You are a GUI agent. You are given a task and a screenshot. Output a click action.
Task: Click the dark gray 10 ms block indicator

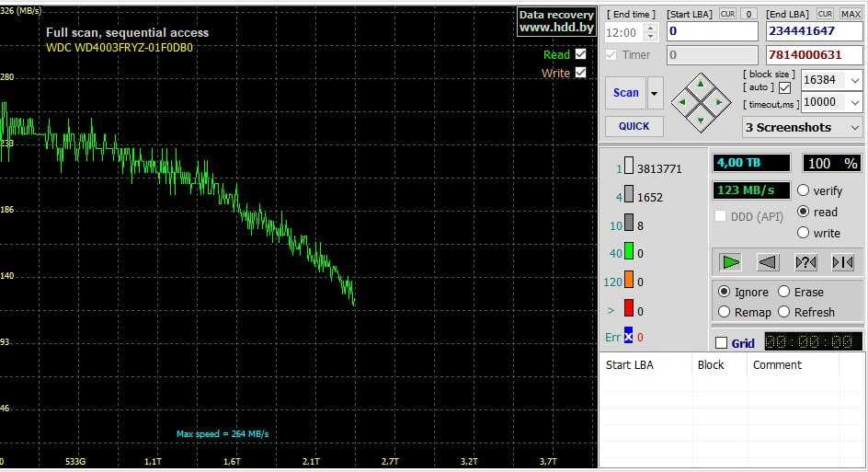tap(629, 222)
